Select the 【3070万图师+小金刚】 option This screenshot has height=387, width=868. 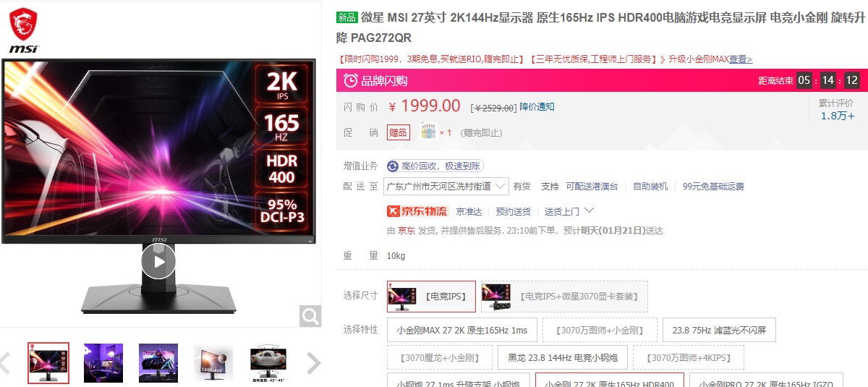pyautogui.click(x=600, y=330)
